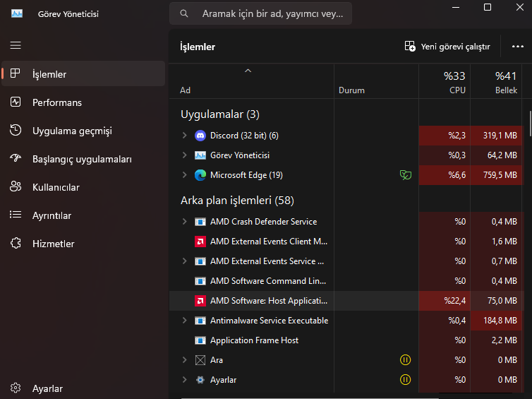This screenshot has height=399, width=532.
Task: Click the Microsoft Edge icon in list
Action: point(200,175)
